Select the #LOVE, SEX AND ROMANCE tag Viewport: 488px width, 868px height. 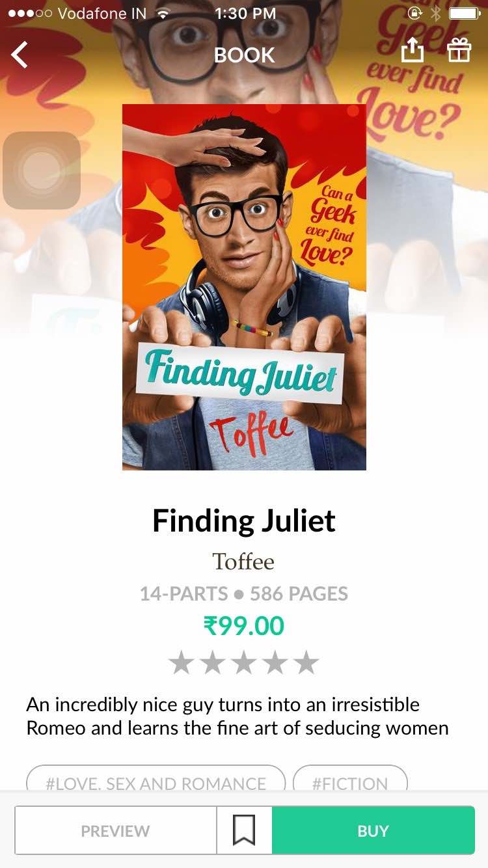[x=156, y=781]
